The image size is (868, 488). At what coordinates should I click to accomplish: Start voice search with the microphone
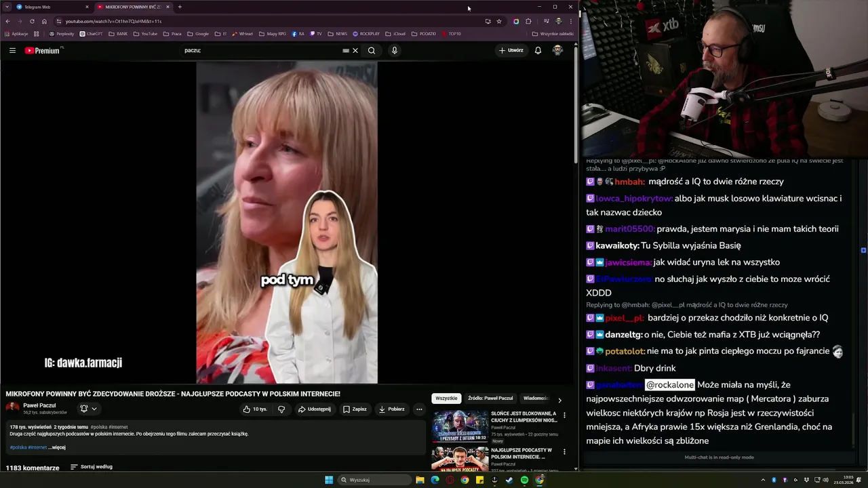coord(394,50)
